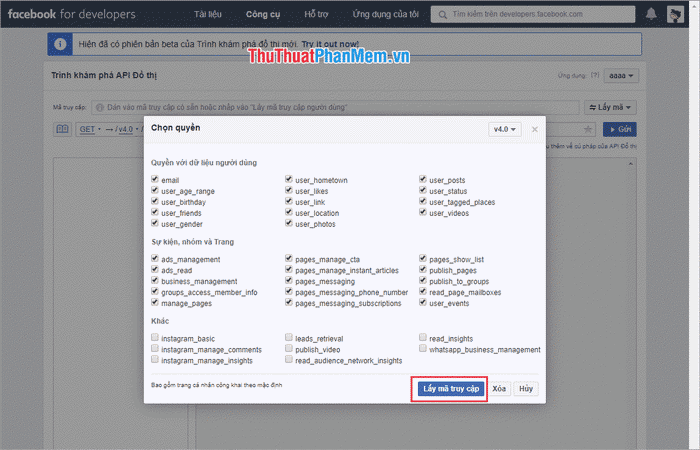Enable instagram_basic permission
The width and height of the screenshot is (700, 450).
[x=155, y=338]
